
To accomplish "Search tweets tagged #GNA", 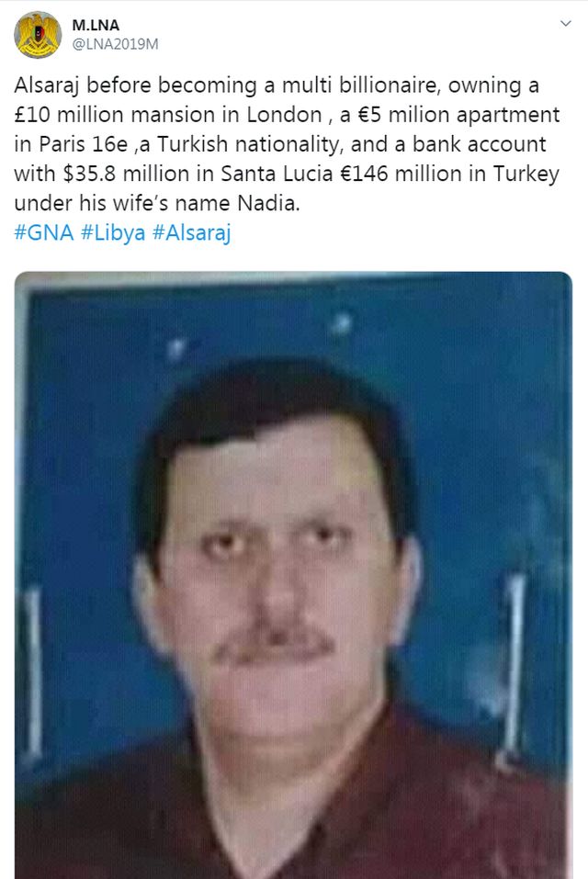I will coord(44,232).
